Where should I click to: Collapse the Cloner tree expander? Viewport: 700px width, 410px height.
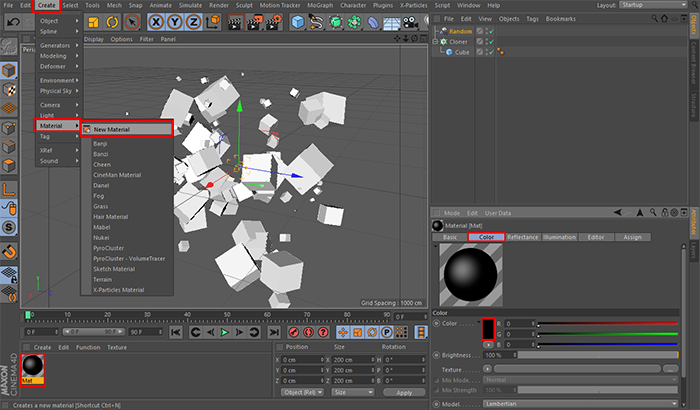tap(435, 42)
